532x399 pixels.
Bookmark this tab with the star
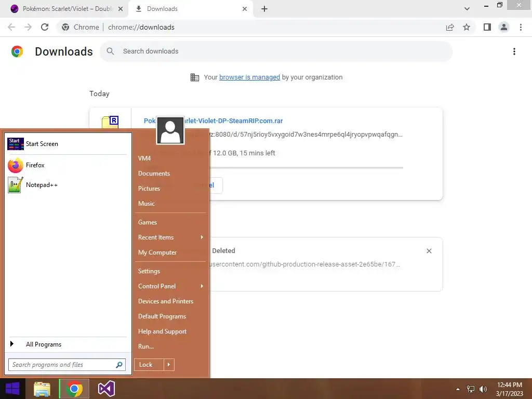pyautogui.click(x=467, y=27)
